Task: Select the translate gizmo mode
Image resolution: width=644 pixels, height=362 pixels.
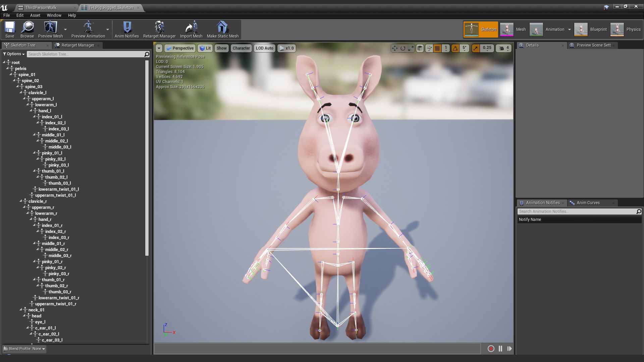Action: coord(395,48)
